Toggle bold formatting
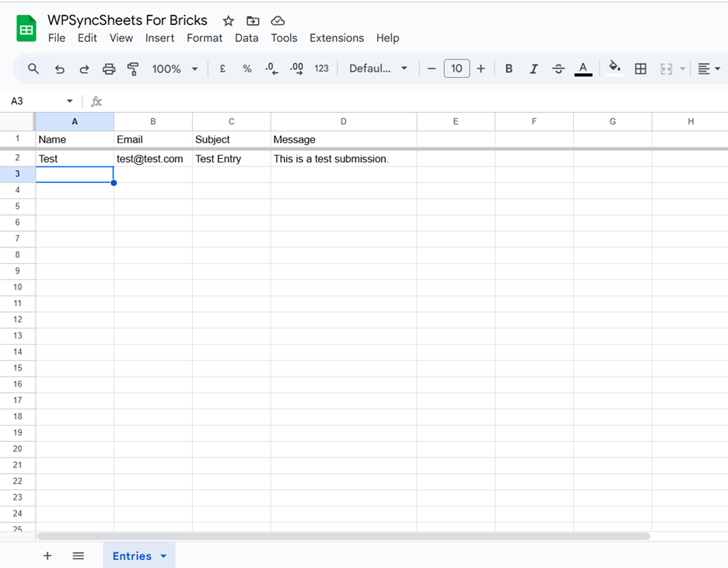Viewport: 728px width, 568px height. [508, 68]
